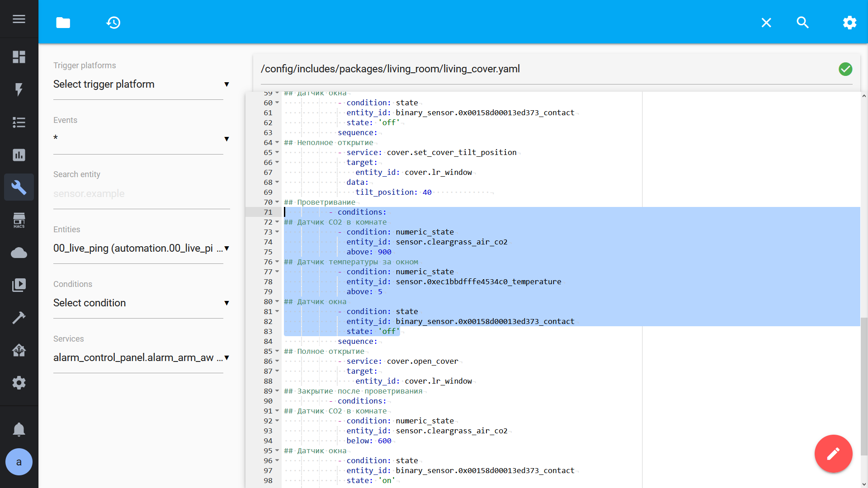Open notifications bell in the sidebar
The width and height of the screenshot is (868, 488).
(19, 429)
